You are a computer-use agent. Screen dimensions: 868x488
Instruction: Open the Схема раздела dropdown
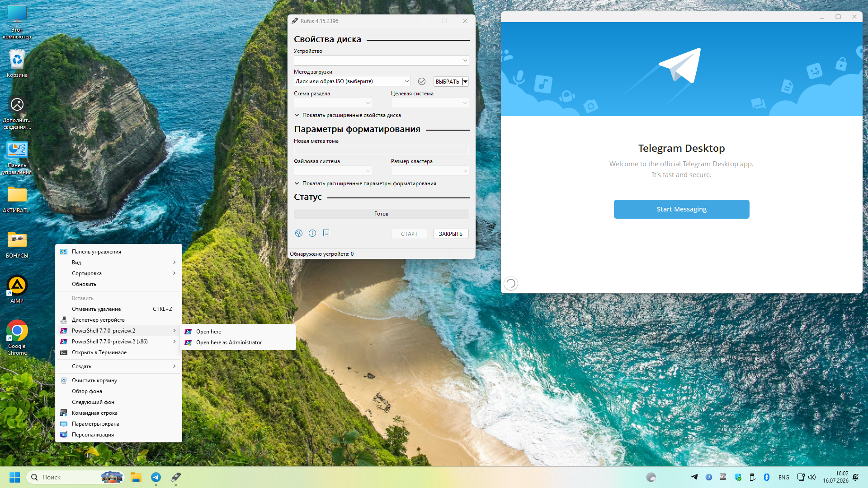point(333,103)
